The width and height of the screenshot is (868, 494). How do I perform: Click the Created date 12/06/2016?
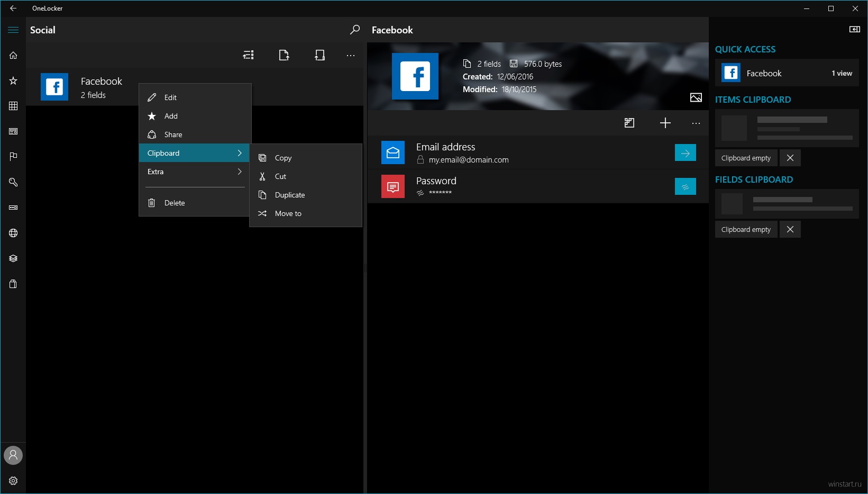pos(515,77)
